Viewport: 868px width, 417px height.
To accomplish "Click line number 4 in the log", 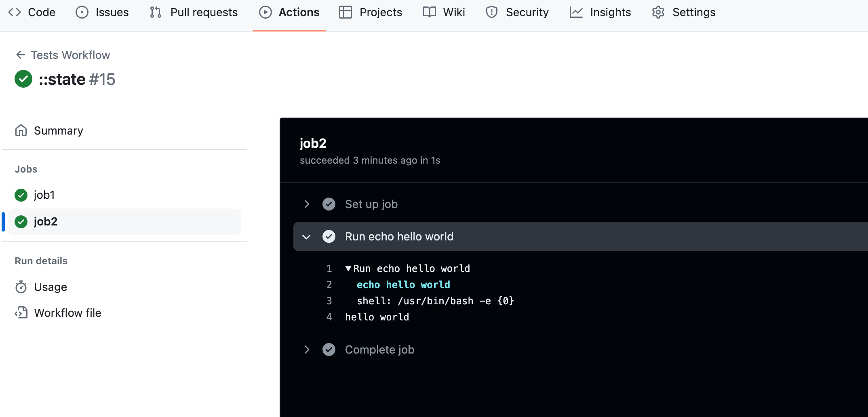I will point(329,317).
